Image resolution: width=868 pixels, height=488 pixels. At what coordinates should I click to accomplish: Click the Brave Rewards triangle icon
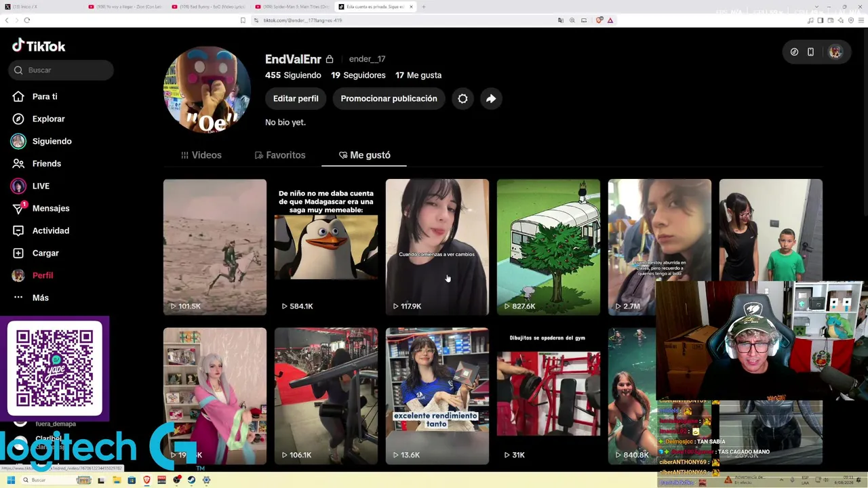[x=610, y=20]
